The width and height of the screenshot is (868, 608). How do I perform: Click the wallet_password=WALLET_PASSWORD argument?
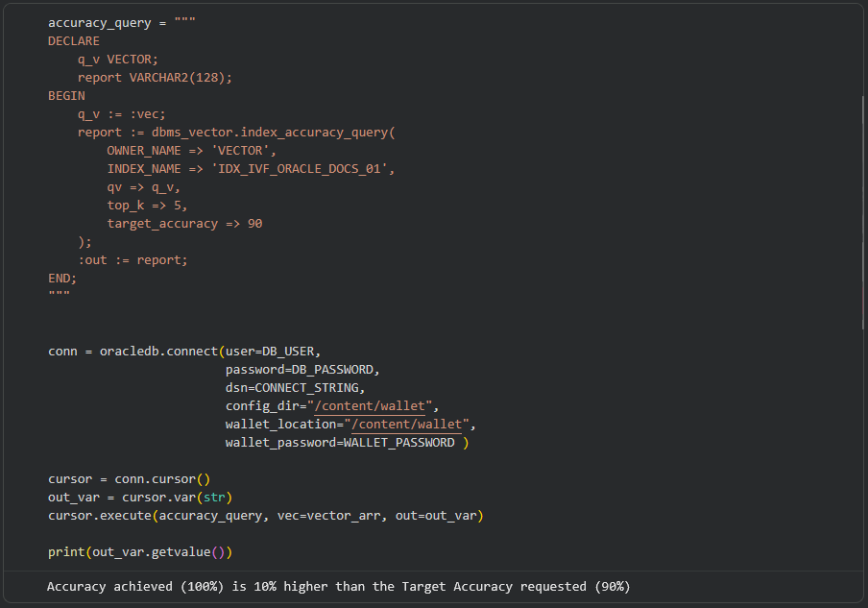pyautogui.click(x=340, y=443)
